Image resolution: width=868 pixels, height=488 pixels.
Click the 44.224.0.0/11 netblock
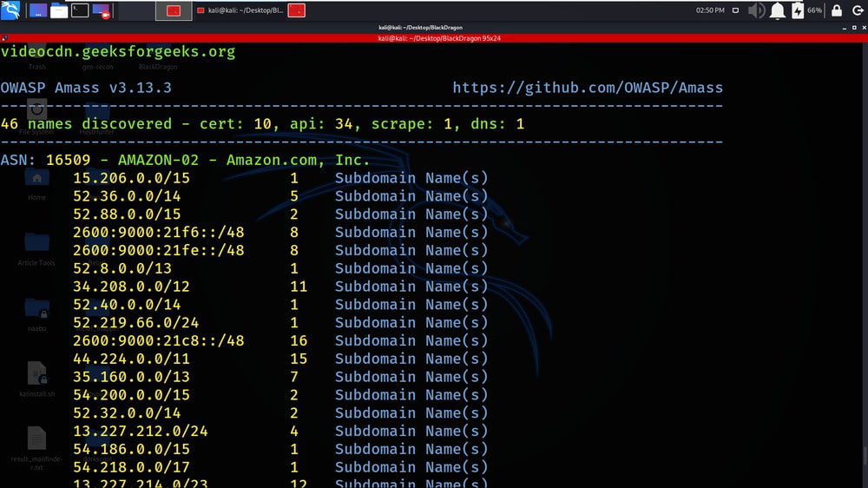(x=131, y=359)
